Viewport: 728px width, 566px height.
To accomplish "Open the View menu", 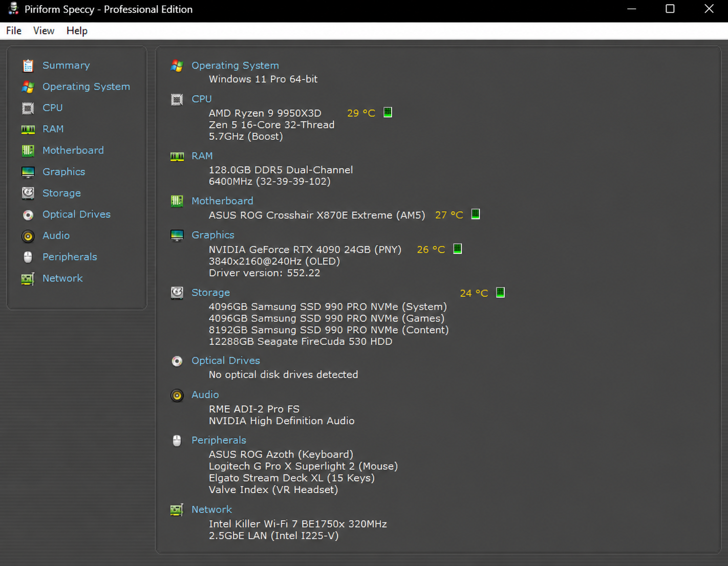I will [44, 31].
